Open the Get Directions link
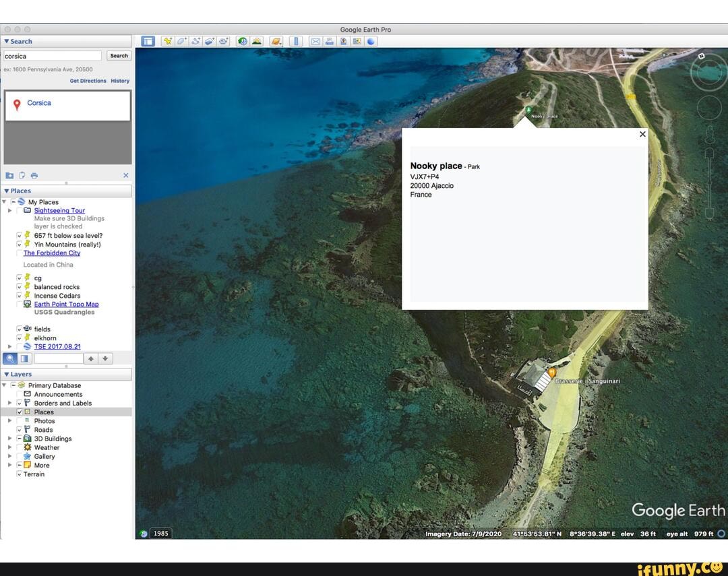728x576 pixels. pyautogui.click(x=88, y=81)
